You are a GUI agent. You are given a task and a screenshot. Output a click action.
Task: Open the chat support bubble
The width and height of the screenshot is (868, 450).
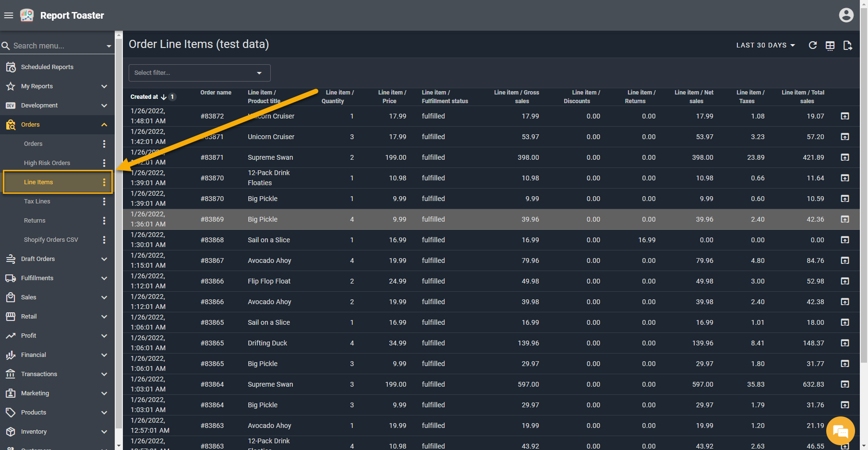840,431
